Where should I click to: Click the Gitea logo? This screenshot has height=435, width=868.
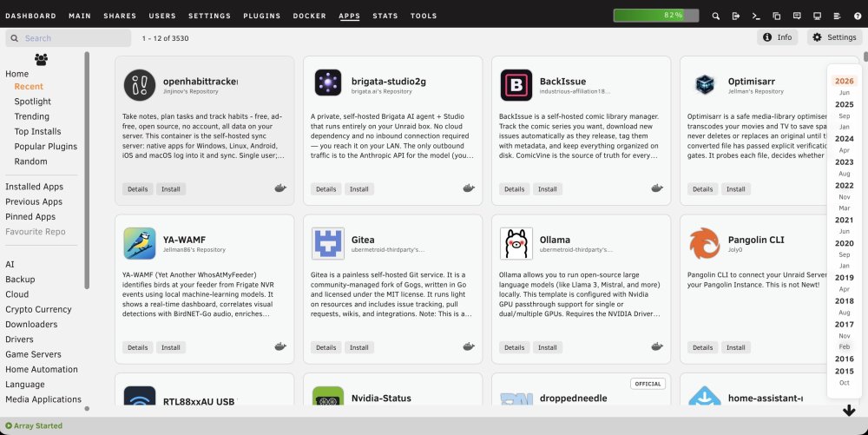point(328,243)
